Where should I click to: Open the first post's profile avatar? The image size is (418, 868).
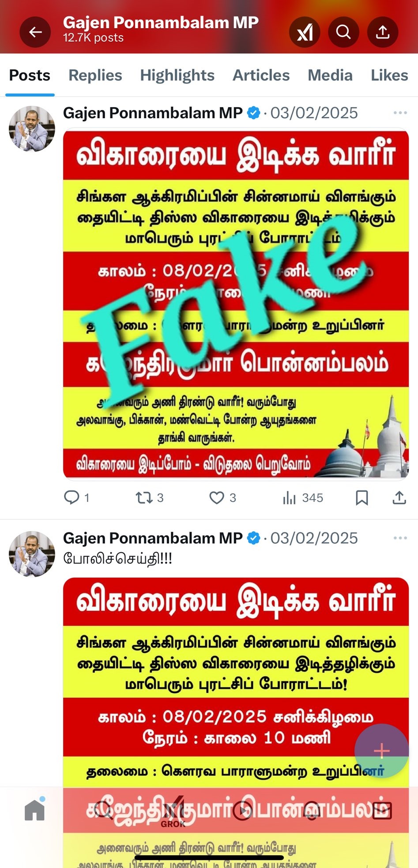[x=32, y=129]
